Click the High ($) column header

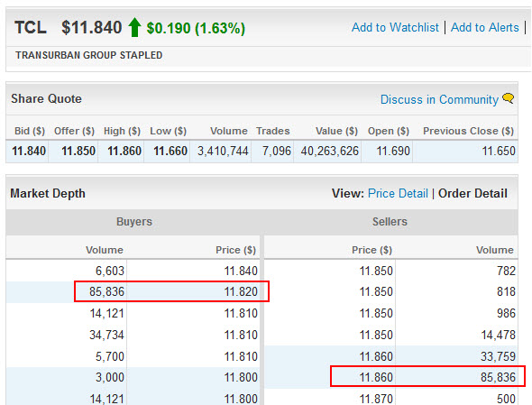point(122,131)
